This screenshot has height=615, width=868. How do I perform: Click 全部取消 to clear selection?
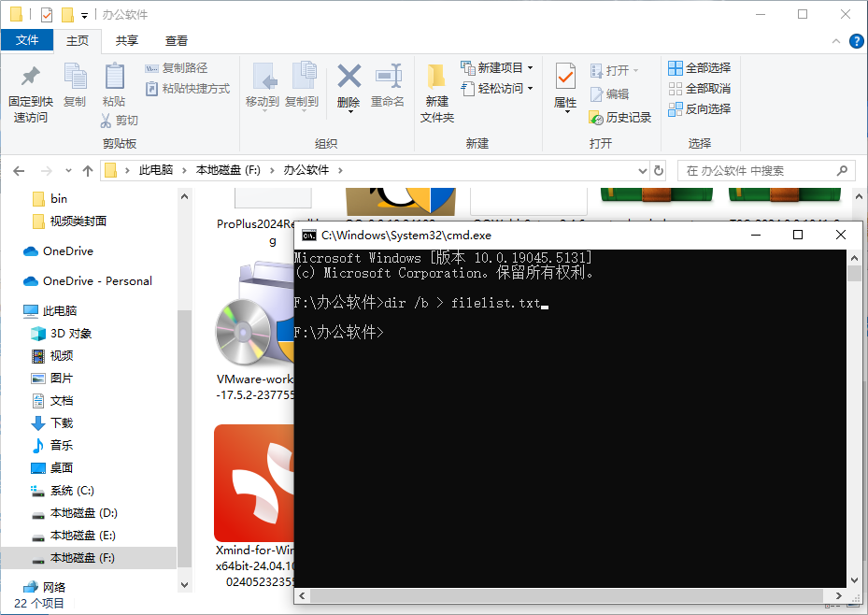[702, 88]
